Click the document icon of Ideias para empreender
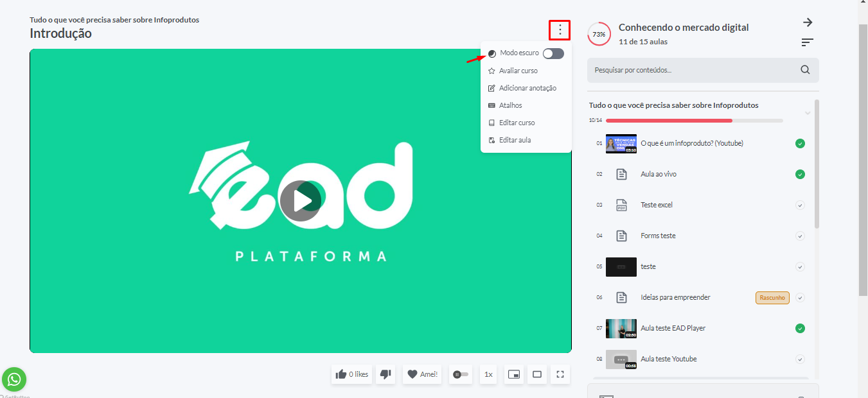Image resolution: width=868 pixels, height=398 pixels. 621,297
